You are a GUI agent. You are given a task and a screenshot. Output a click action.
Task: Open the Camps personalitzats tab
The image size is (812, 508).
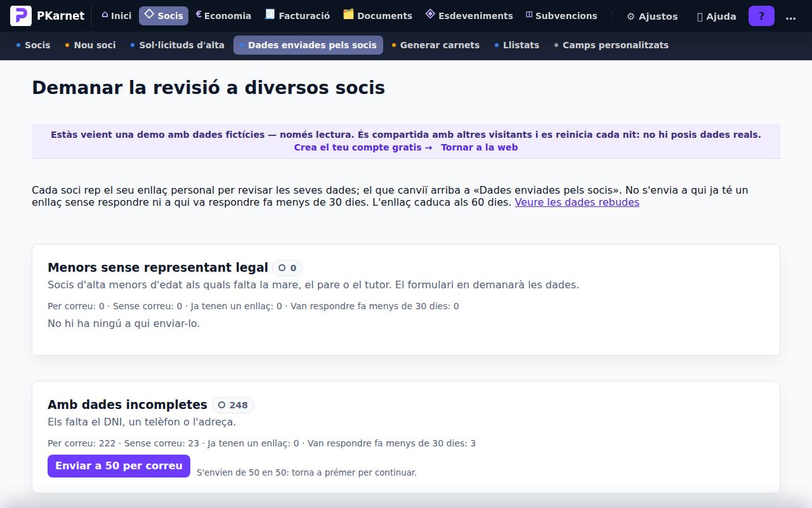coord(611,45)
